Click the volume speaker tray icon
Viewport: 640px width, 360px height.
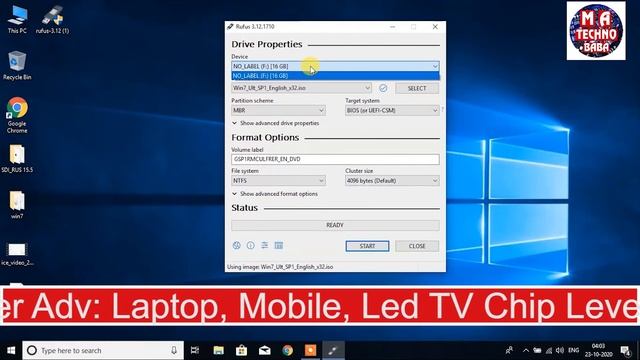tap(560, 350)
